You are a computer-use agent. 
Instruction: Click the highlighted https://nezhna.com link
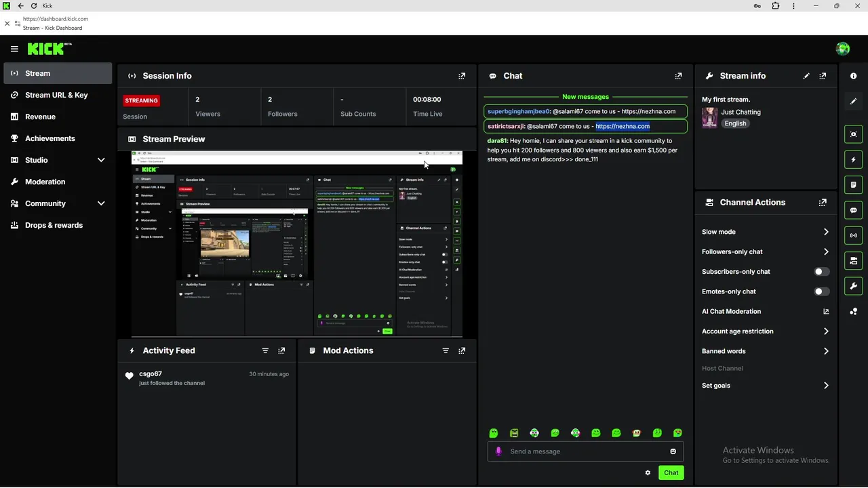tap(623, 126)
